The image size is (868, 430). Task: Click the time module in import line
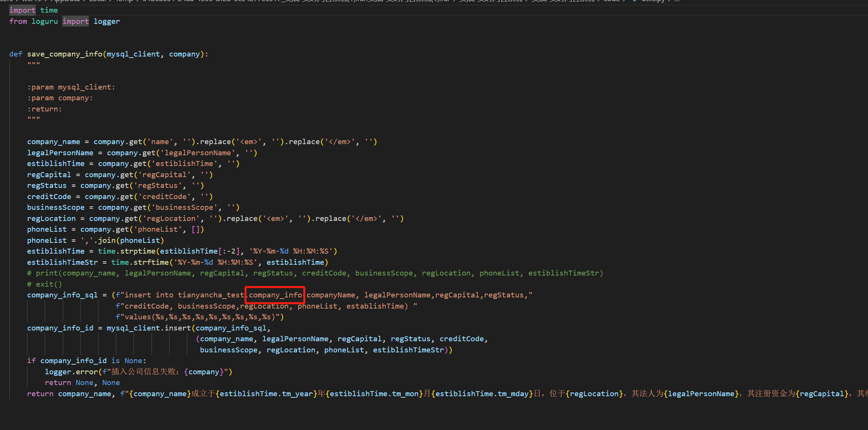49,10
